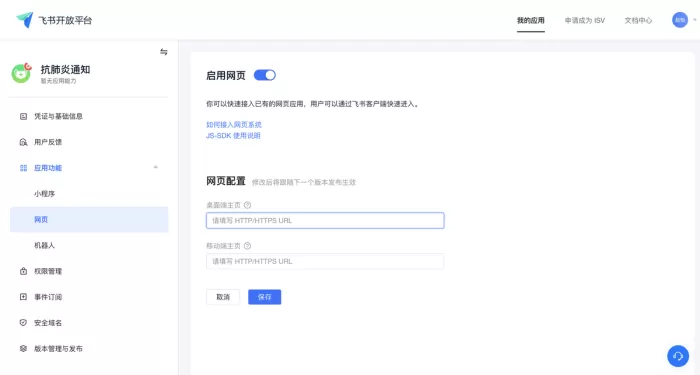
Task: Click the 取消 button
Action: click(x=223, y=297)
